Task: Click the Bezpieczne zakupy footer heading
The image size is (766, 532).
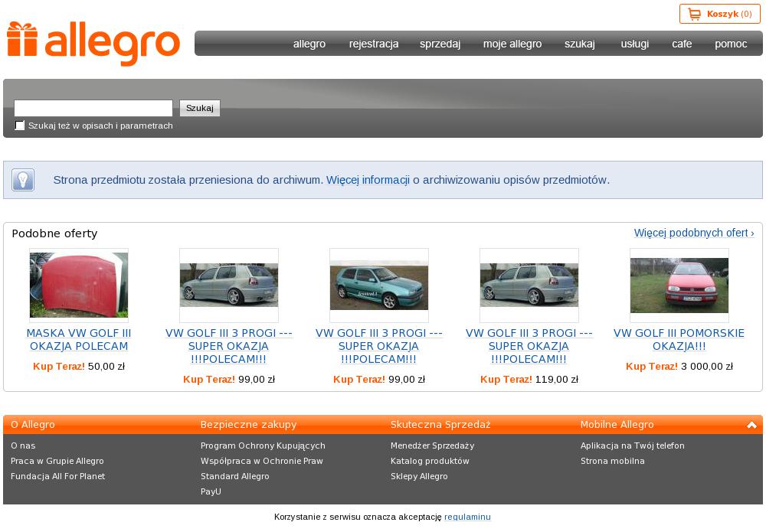Action: [249, 425]
